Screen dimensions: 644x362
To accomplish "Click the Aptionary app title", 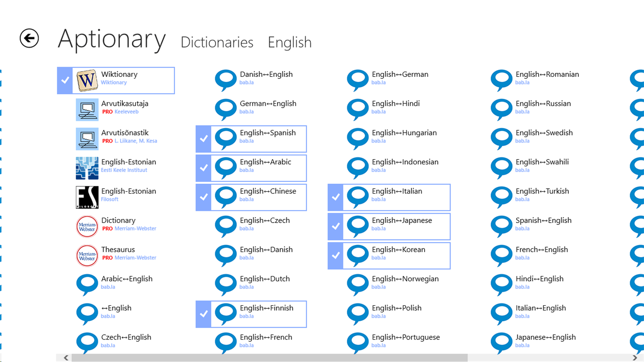I will pyautogui.click(x=112, y=39).
